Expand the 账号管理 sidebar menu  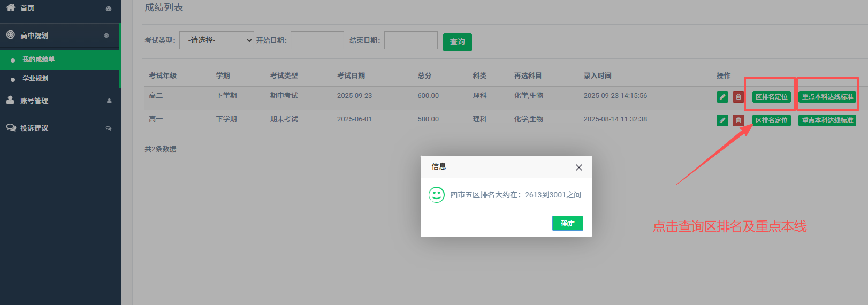pos(59,101)
